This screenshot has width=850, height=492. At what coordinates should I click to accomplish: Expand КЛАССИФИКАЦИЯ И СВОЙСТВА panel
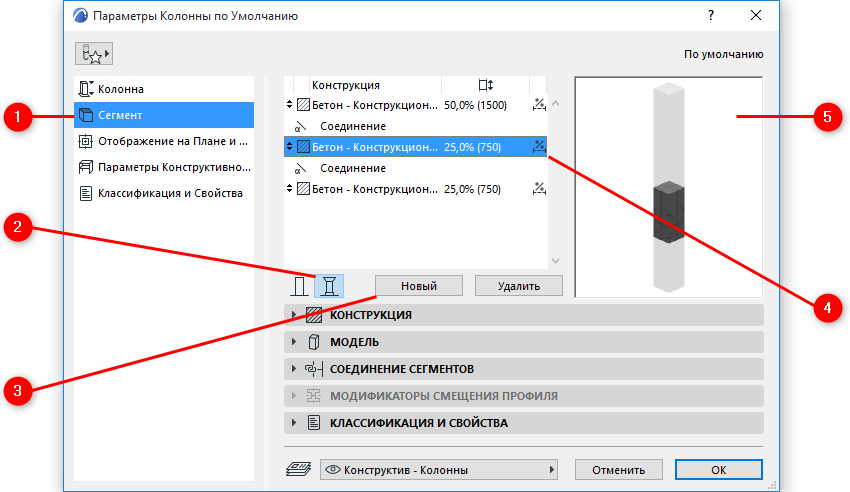pyautogui.click(x=524, y=423)
